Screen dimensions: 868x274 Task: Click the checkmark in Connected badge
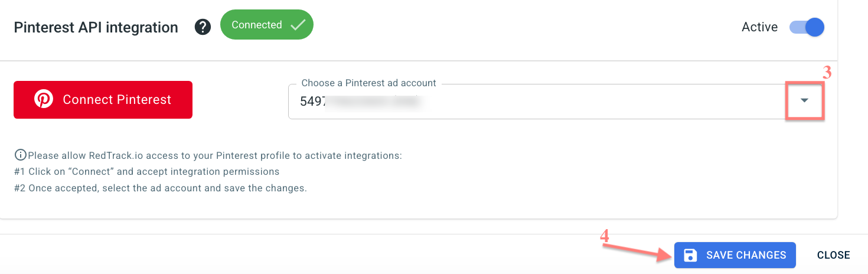coord(297,25)
